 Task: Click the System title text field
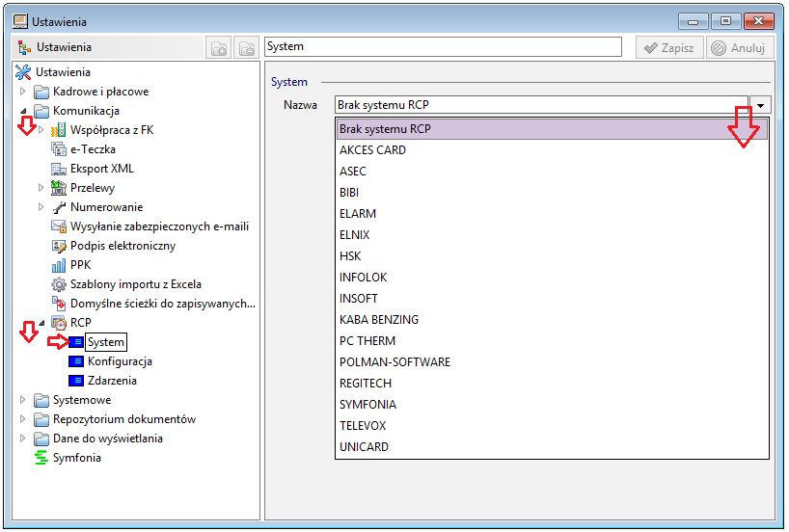(444, 47)
